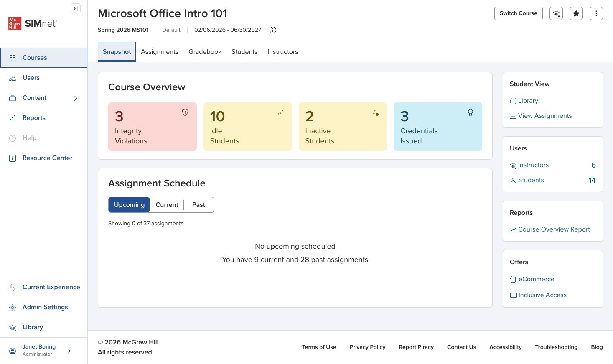Image resolution: width=613 pixels, height=364 pixels.
Task: Open the View Assignments link
Action: tap(545, 116)
